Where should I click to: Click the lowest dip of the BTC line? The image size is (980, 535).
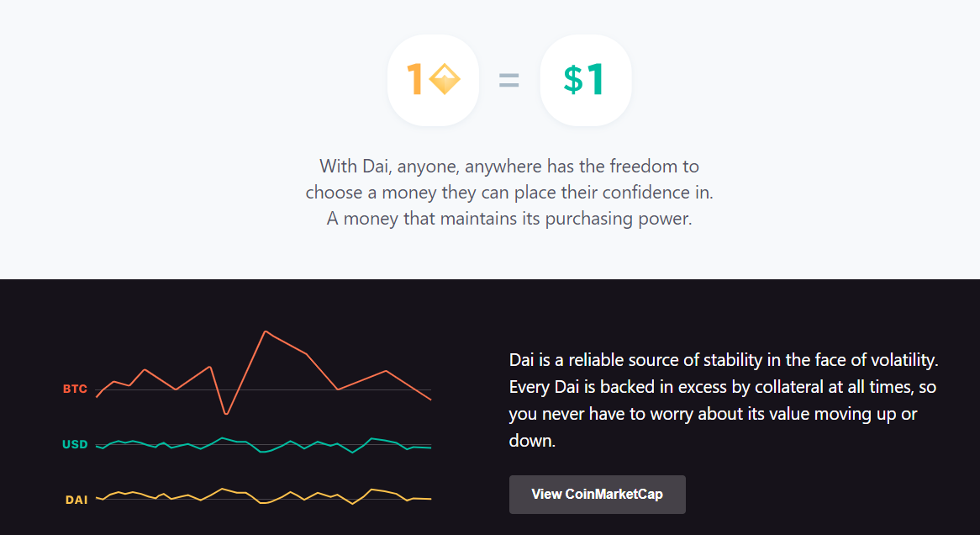tap(226, 413)
